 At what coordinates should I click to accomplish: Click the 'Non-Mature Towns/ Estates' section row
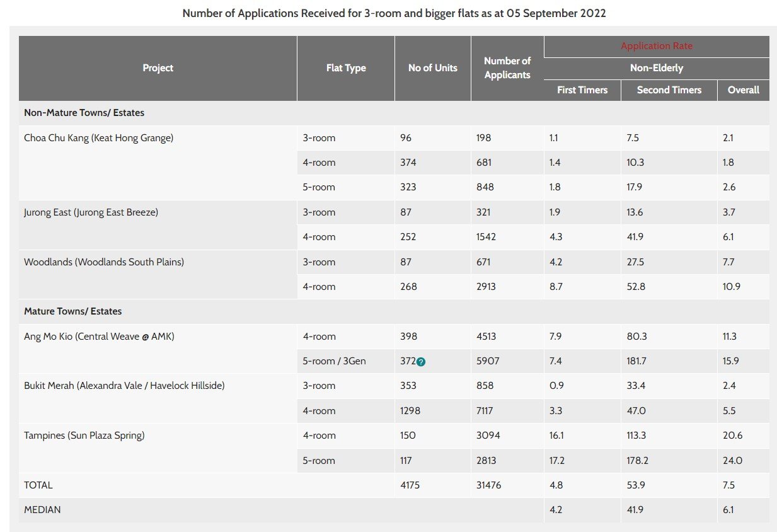click(x=394, y=113)
